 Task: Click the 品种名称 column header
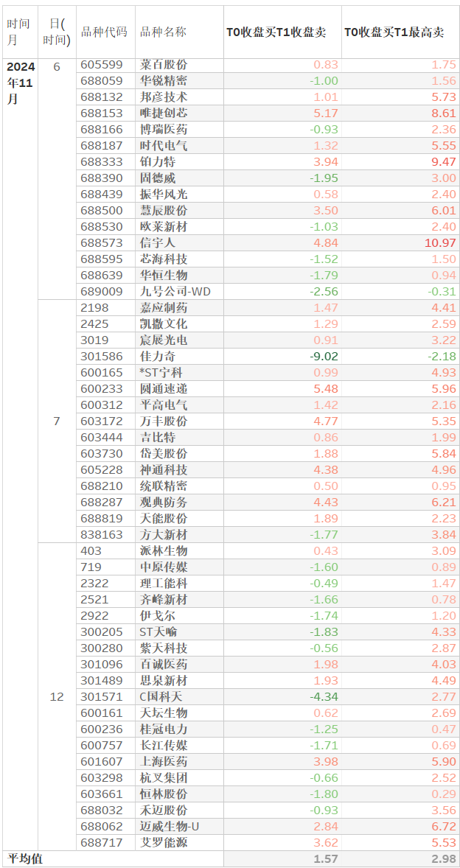[164, 32]
